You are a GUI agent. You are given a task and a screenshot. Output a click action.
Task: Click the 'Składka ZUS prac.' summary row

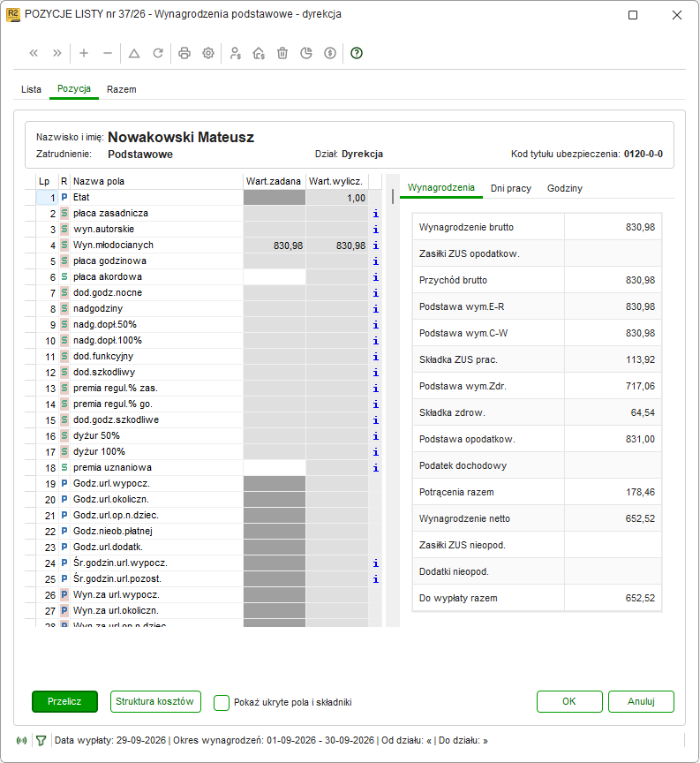coord(537,359)
